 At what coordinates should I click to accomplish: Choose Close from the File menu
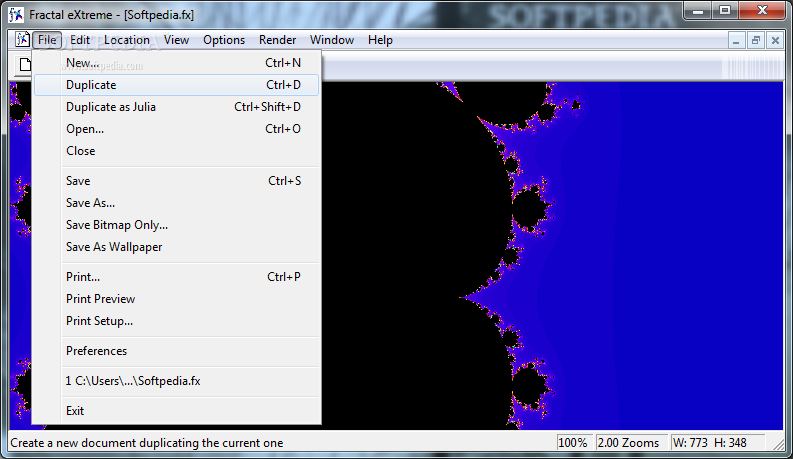[x=177, y=151]
